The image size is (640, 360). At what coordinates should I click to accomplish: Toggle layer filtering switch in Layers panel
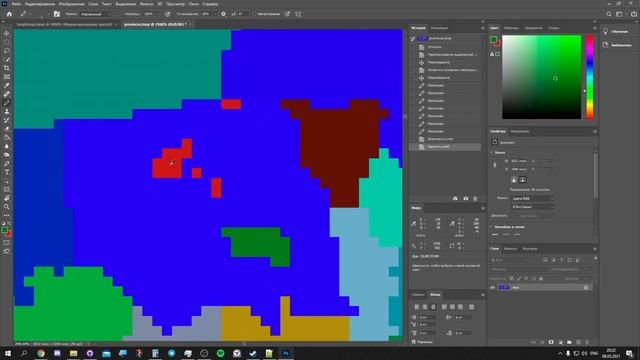595,259
